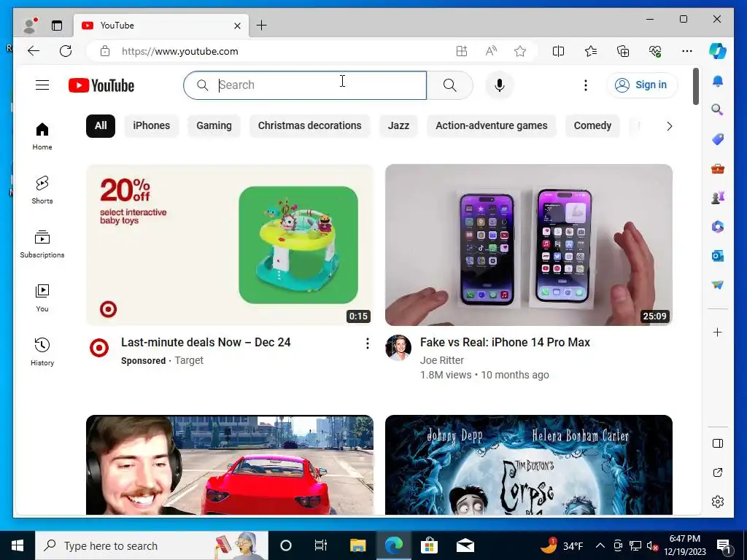Screen dimensions: 747x560
Task: Start voice search with microphone icon
Action: tap(499, 85)
